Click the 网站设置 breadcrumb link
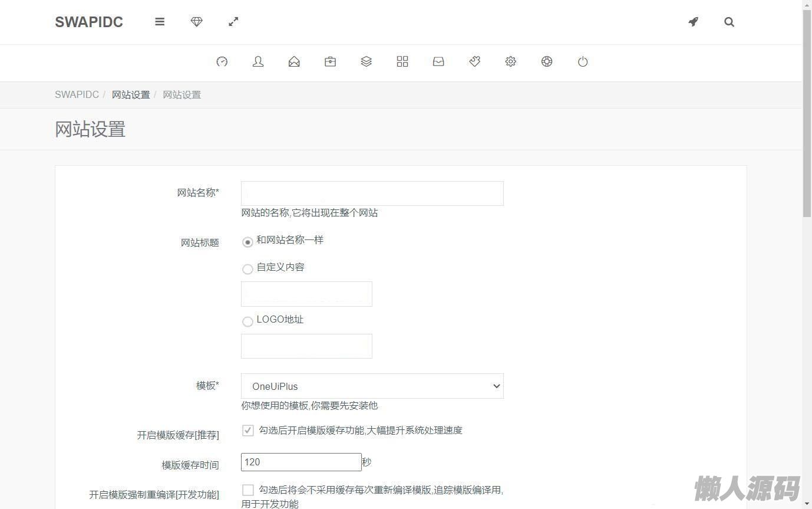The width and height of the screenshot is (812, 509). pos(131,95)
